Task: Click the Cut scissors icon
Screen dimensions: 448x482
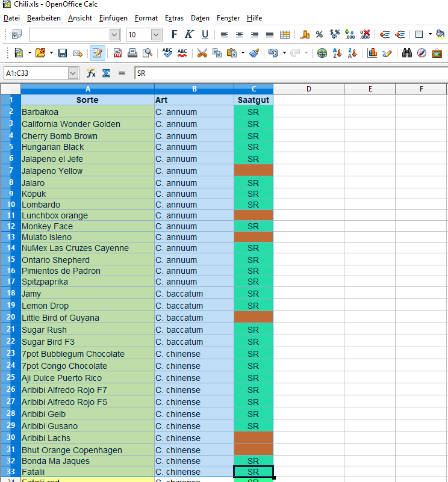Action: 202,53
